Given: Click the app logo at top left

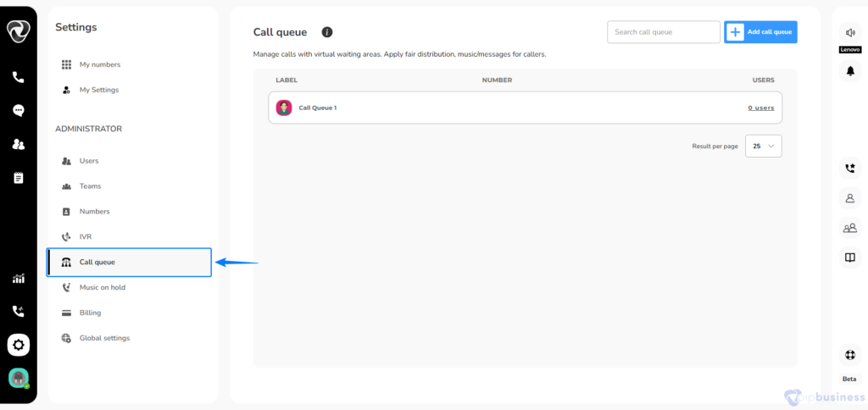Looking at the screenshot, I should point(19,31).
